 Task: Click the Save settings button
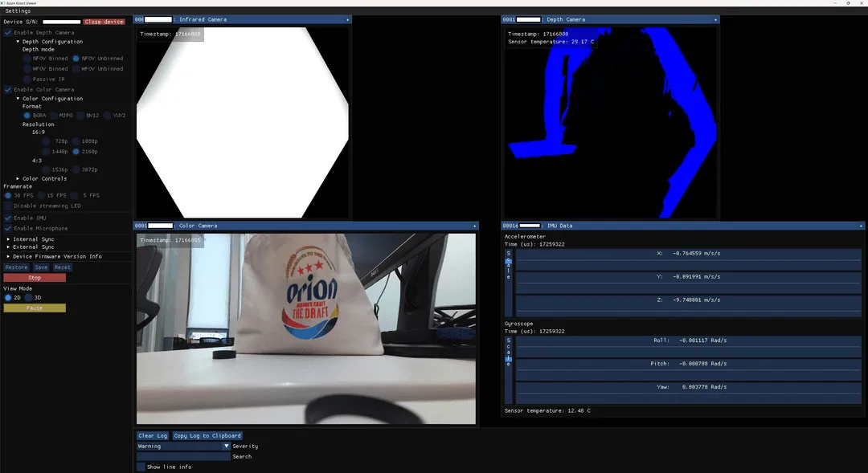(x=41, y=267)
